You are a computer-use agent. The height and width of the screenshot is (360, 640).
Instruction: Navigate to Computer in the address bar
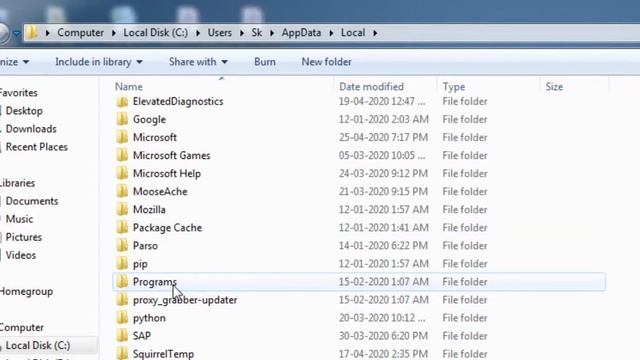click(x=80, y=33)
